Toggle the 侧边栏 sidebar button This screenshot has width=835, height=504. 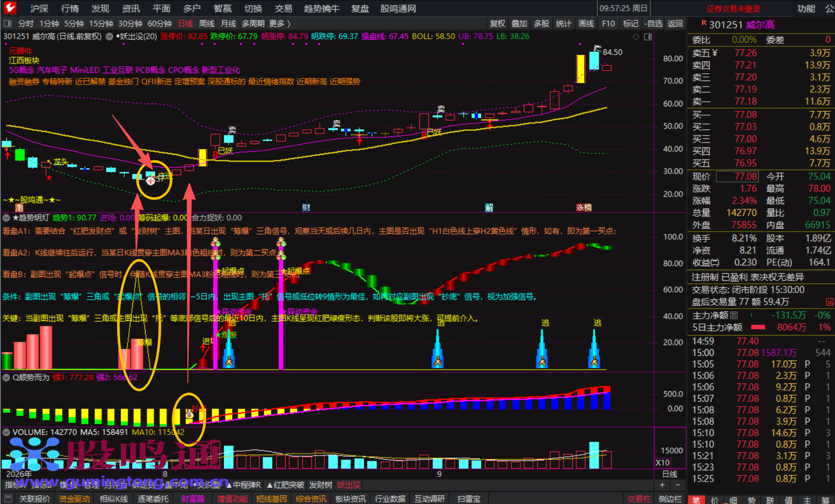coord(670,499)
